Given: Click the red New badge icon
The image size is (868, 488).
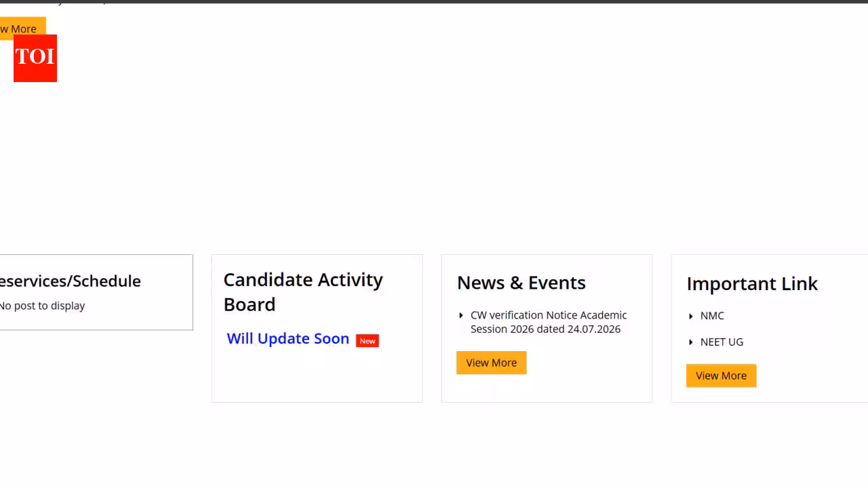Looking at the screenshot, I should (x=368, y=341).
